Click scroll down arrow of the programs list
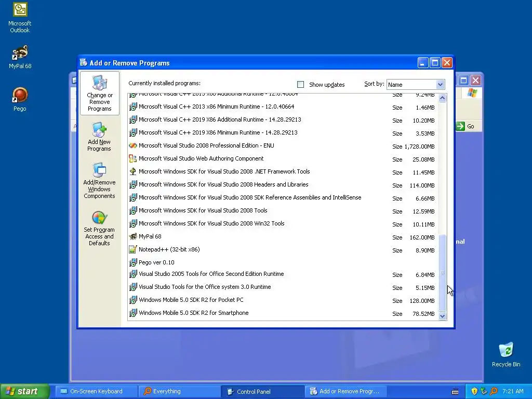 (x=442, y=316)
